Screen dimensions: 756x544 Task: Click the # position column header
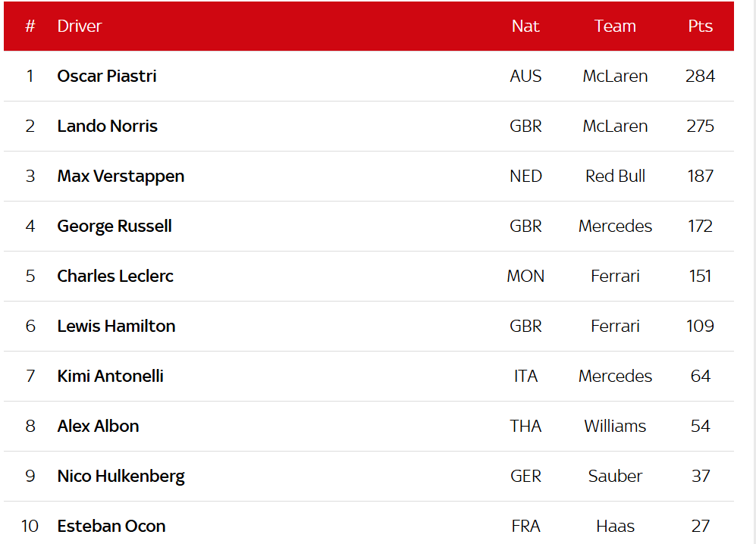pyautogui.click(x=30, y=26)
